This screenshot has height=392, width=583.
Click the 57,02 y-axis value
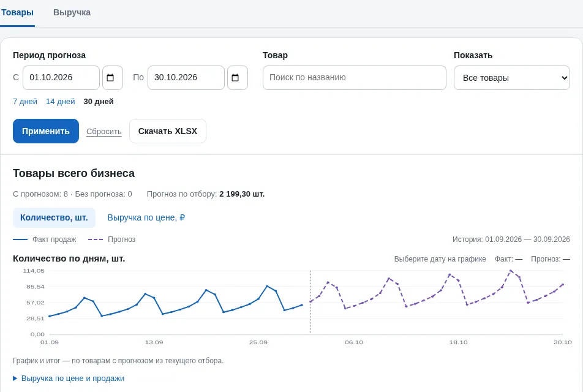point(36,303)
